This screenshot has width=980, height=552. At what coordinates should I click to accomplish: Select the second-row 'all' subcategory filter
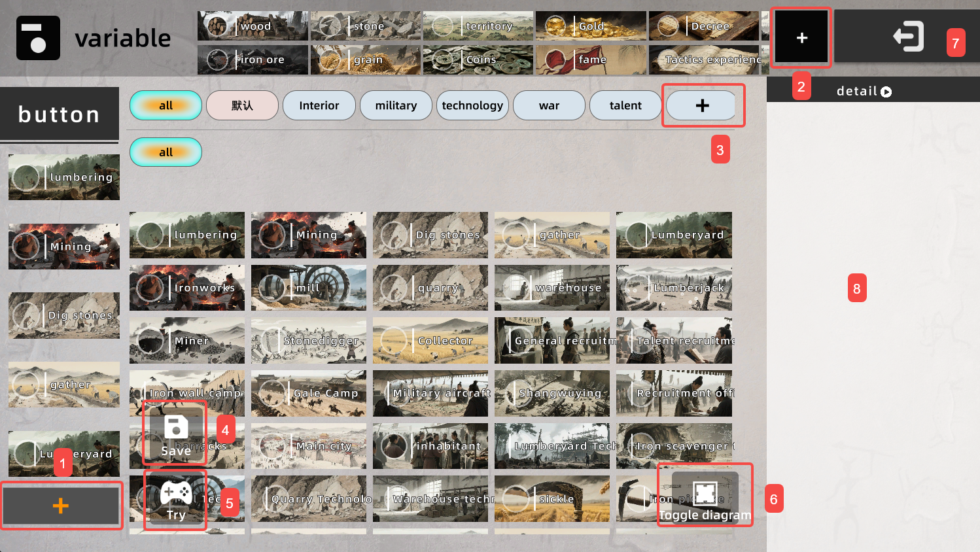tap(166, 152)
